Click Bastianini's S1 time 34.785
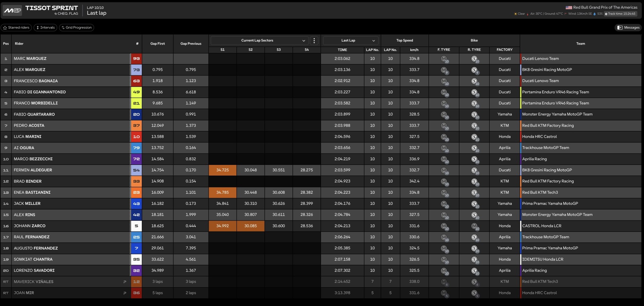This screenshot has height=306, width=644. pyautogui.click(x=222, y=192)
